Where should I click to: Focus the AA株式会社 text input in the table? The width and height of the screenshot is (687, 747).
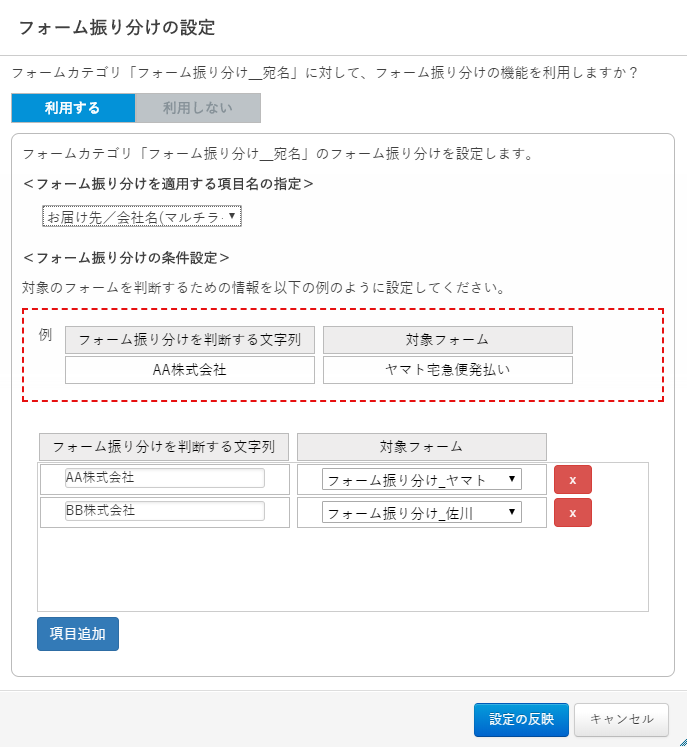(164, 478)
